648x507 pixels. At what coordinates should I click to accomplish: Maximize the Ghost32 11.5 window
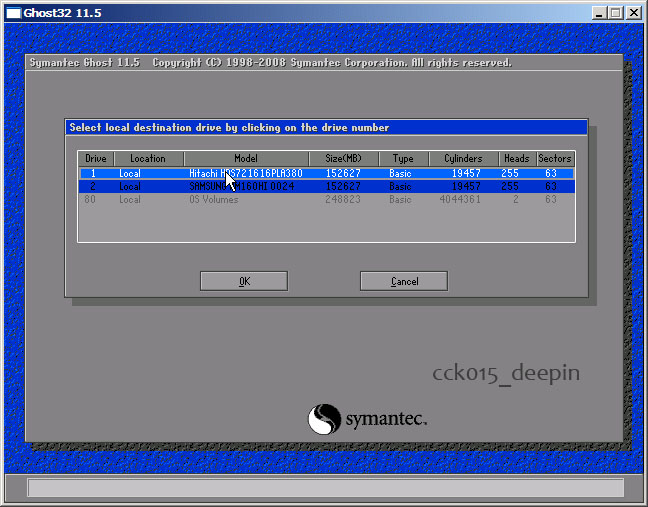tap(616, 13)
